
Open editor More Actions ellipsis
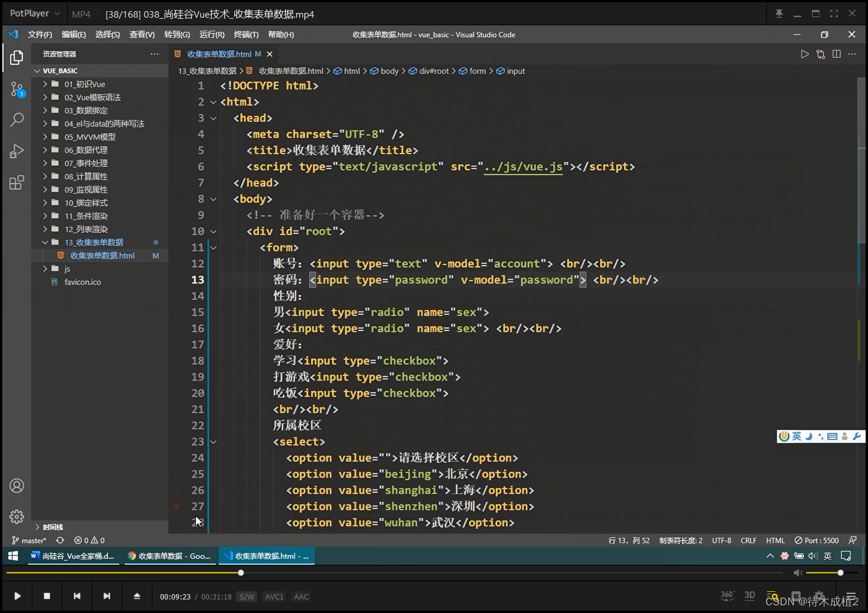pyautogui.click(x=852, y=54)
